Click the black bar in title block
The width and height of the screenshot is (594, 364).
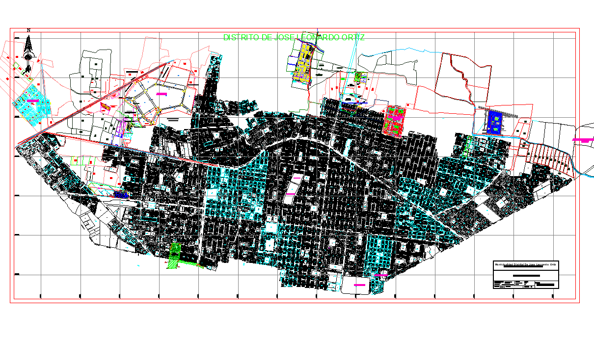[x=526, y=276]
